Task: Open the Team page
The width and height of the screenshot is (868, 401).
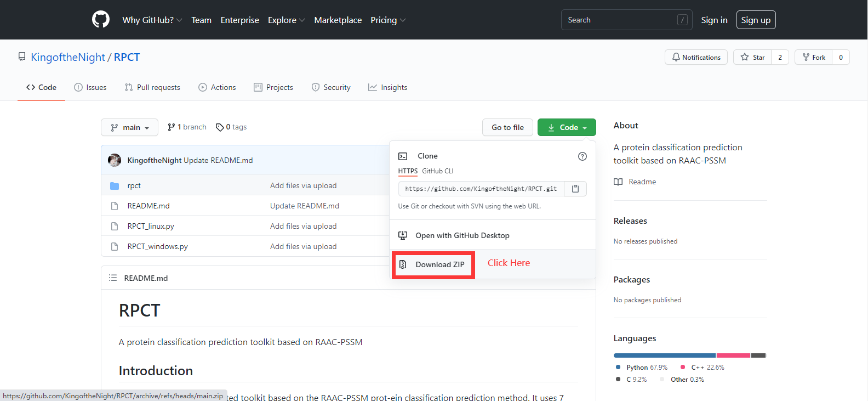Action: click(201, 20)
